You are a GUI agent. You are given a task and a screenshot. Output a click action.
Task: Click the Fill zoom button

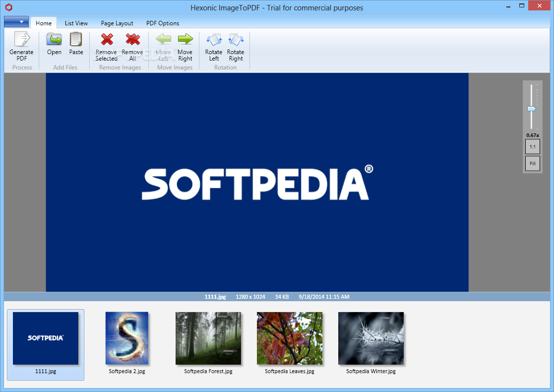coord(533,163)
